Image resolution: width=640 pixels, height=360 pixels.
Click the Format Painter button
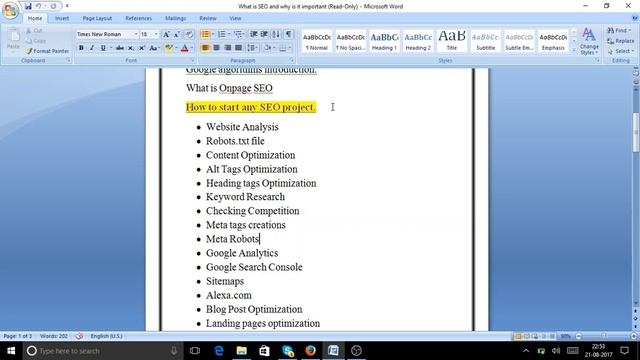[x=47, y=51]
